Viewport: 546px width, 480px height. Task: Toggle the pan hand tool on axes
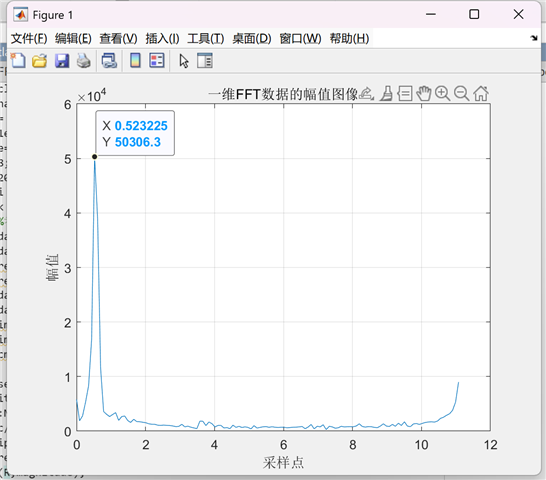(x=424, y=93)
